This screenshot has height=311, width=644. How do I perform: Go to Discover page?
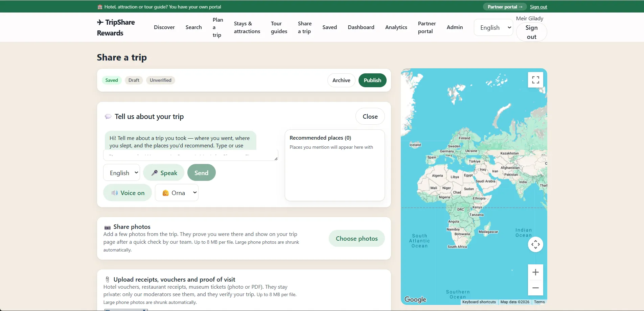pyautogui.click(x=164, y=27)
